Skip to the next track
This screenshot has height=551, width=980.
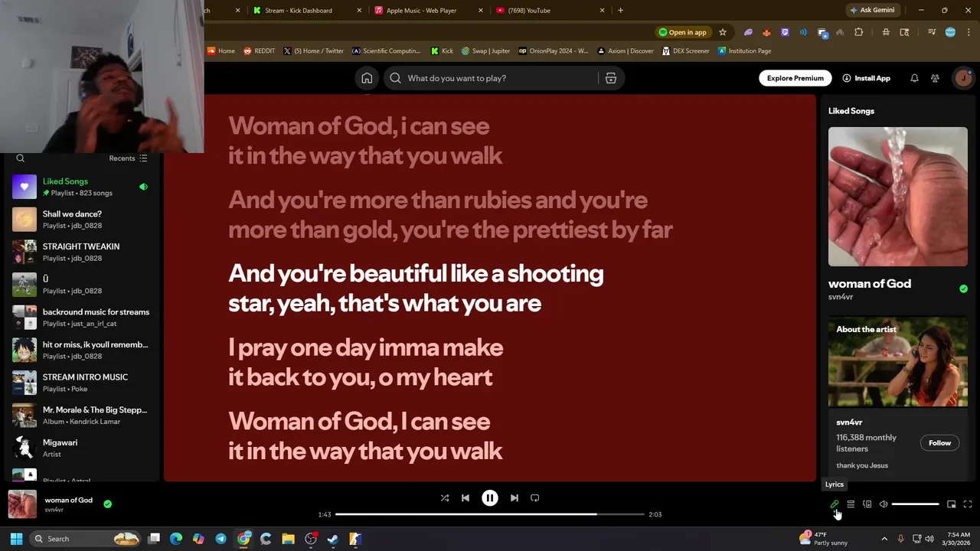click(x=514, y=497)
